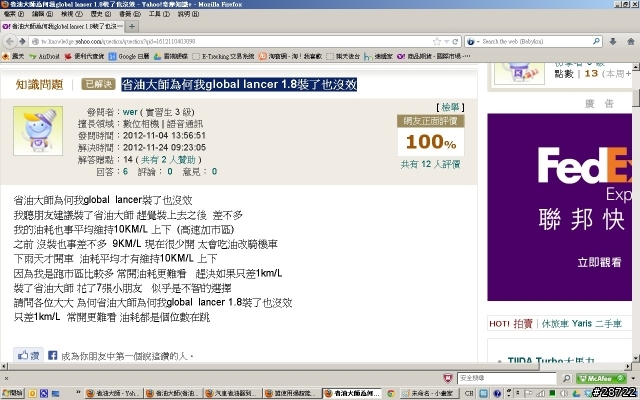Click the question title 省油大師為何我global lancer 1.8
This screenshot has width=640, height=400.
coord(239,84)
